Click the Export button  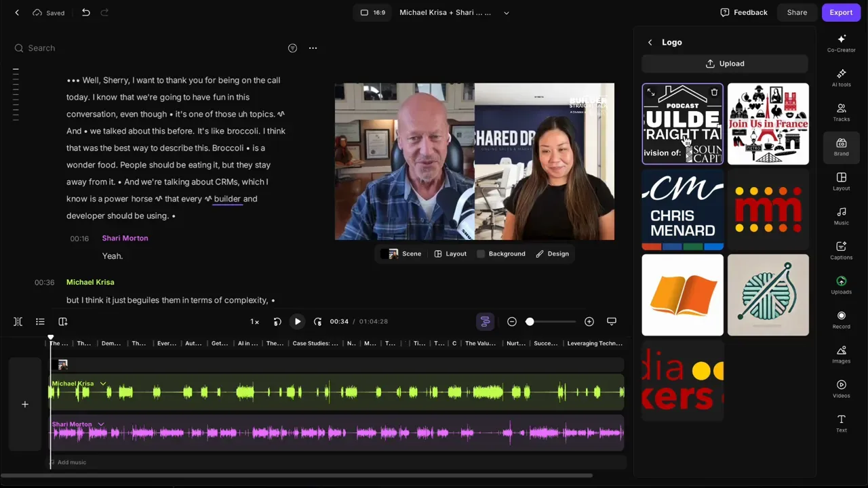pyautogui.click(x=841, y=12)
